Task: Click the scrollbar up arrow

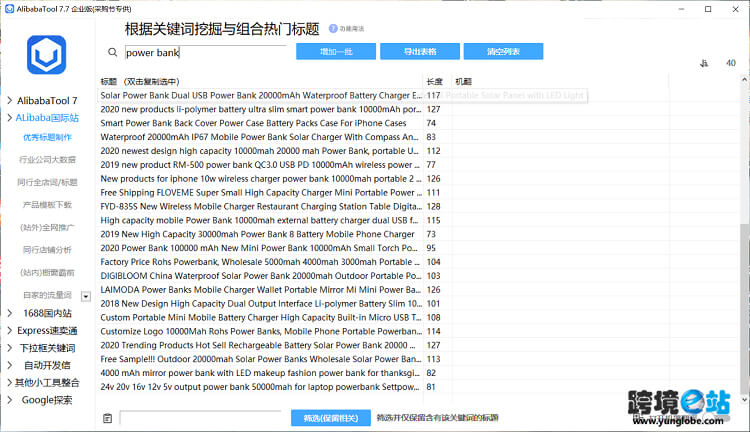Action: [x=744, y=79]
